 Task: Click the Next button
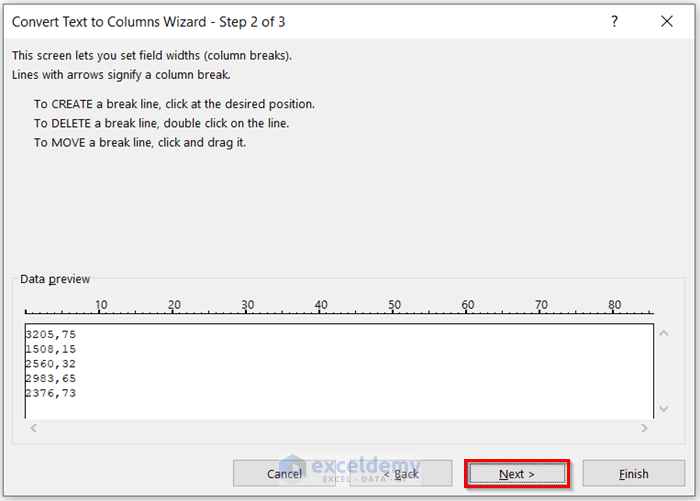517,473
